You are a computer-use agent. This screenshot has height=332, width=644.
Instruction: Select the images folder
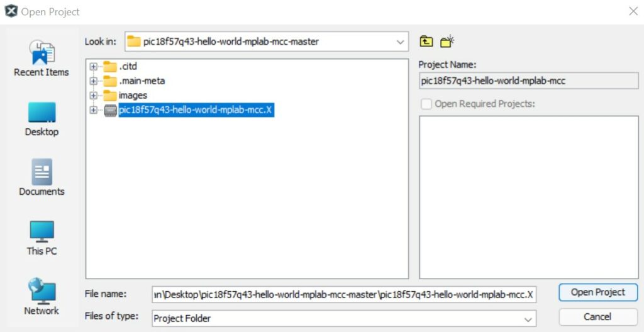click(x=132, y=96)
